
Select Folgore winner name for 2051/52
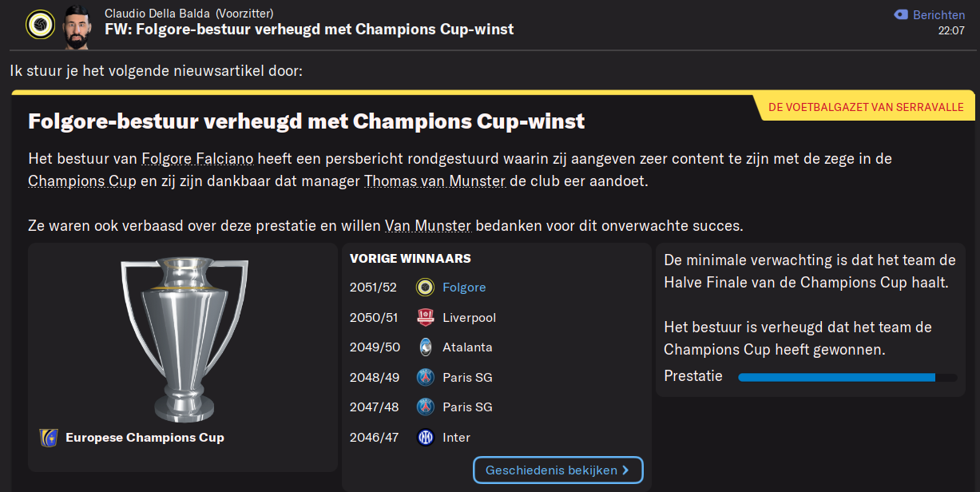464,288
